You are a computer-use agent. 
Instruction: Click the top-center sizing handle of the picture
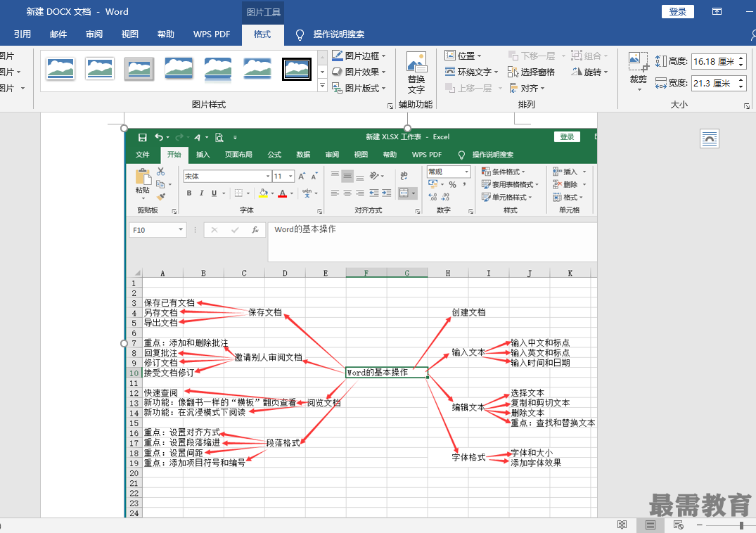(407, 128)
